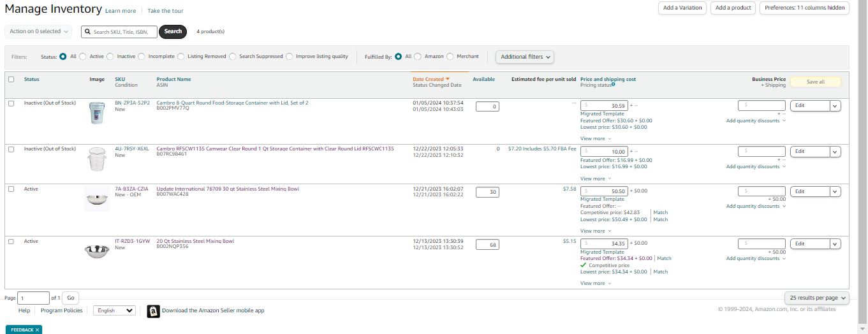Click Add a Variation button

coord(682,8)
